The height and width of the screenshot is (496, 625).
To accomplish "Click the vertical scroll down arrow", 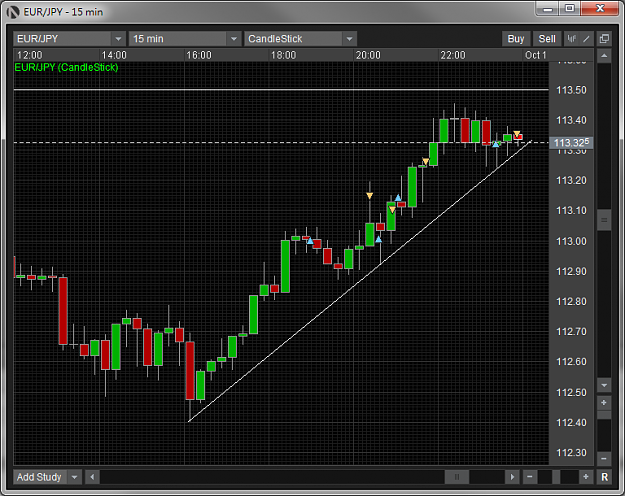I will [604, 385].
